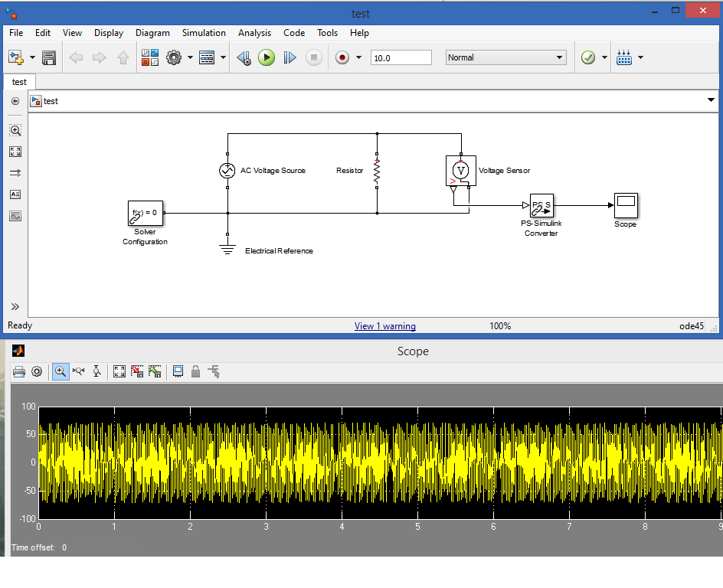The height and width of the screenshot is (588, 723).
Task: Click the Scope parameters gear icon
Action: tap(37, 371)
